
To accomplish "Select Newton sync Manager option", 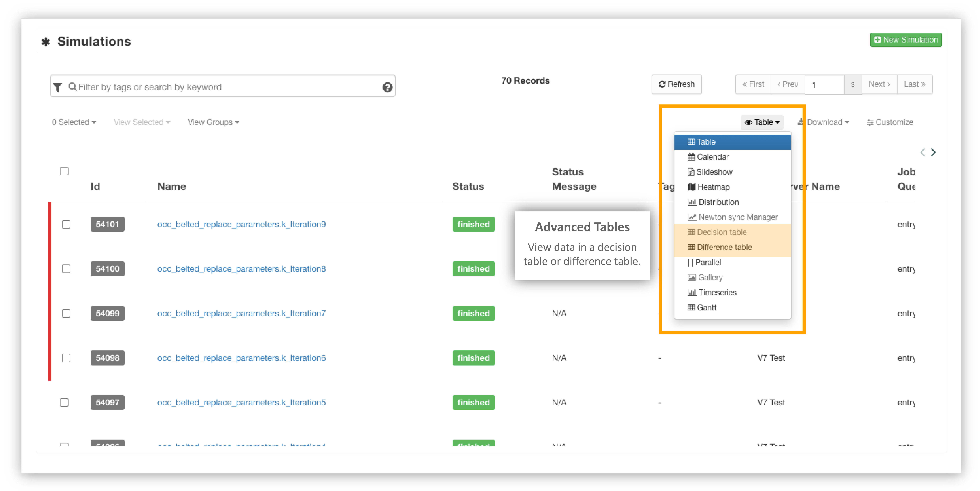I will [732, 217].
